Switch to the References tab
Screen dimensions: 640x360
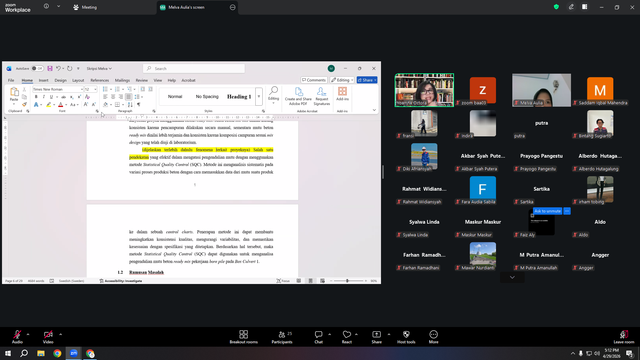coord(100,80)
